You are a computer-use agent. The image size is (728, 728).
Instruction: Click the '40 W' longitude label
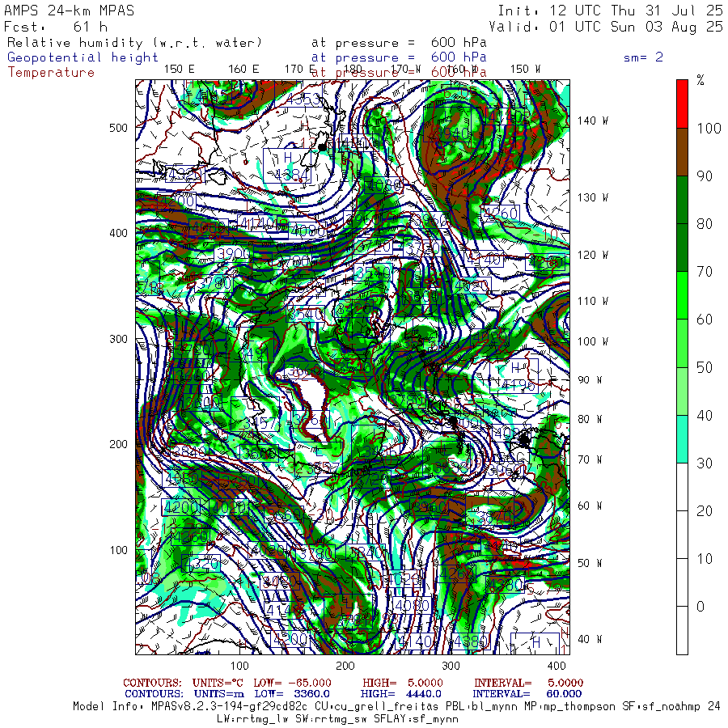pos(590,640)
